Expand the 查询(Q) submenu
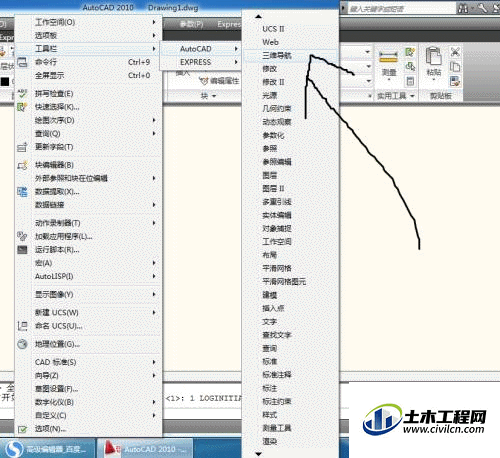Image resolution: width=500 pixels, height=458 pixels. 89,134
